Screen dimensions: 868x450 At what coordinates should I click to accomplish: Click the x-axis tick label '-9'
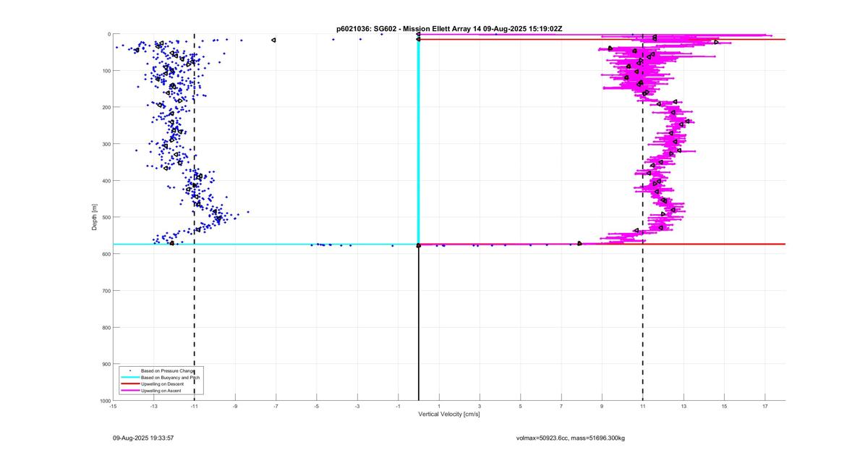235,407
